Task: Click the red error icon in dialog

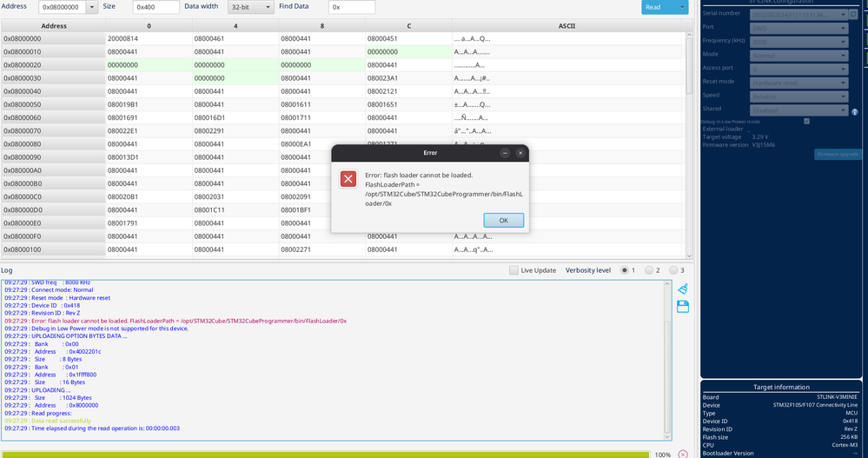Action: click(x=348, y=179)
